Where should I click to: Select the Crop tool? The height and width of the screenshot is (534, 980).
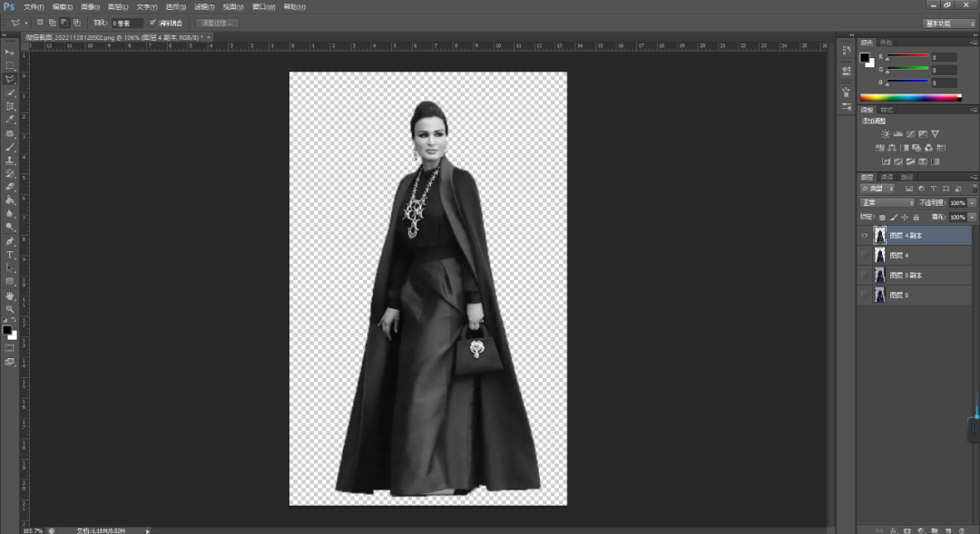(10, 106)
